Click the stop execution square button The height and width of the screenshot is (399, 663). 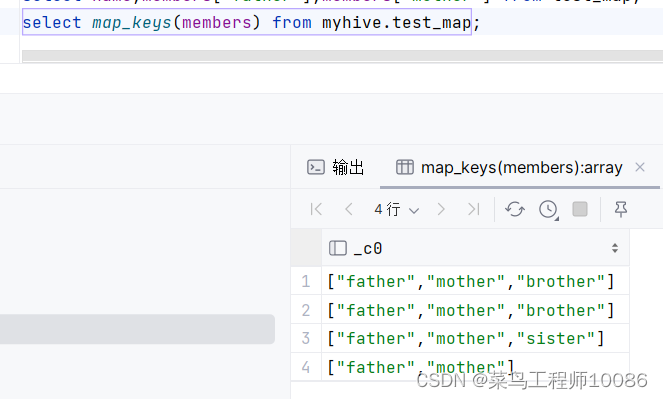(580, 209)
